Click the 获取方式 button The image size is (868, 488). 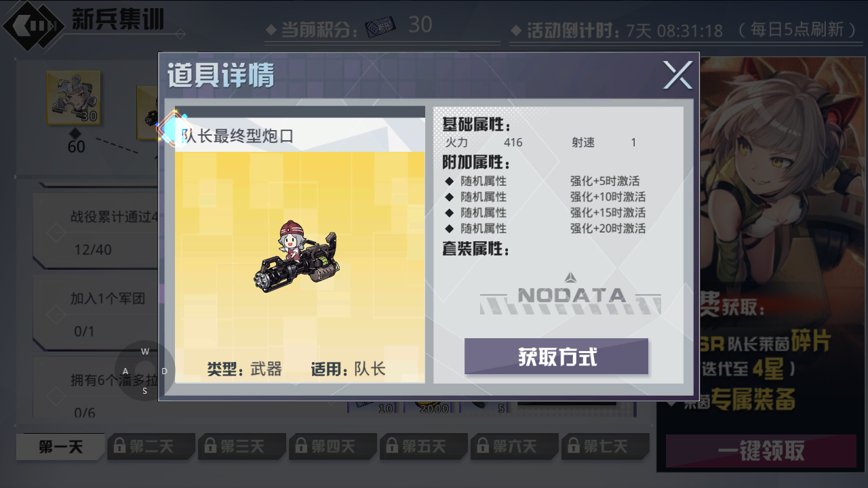[556, 357]
